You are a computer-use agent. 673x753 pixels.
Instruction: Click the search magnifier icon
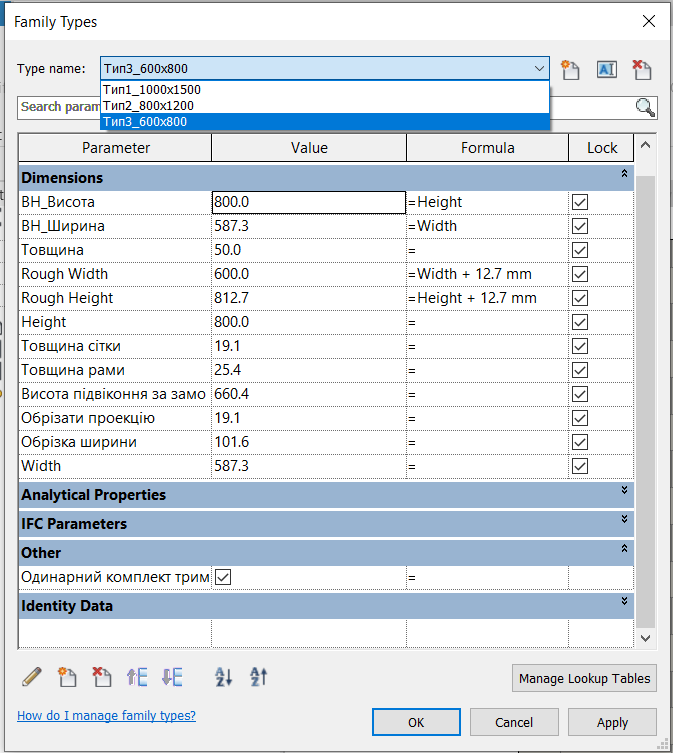click(x=645, y=108)
